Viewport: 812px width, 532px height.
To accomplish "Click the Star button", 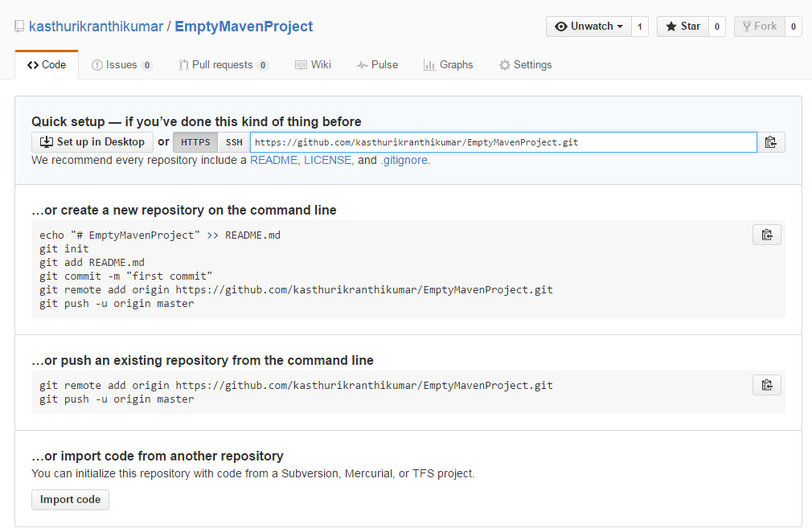I will click(x=682, y=27).
